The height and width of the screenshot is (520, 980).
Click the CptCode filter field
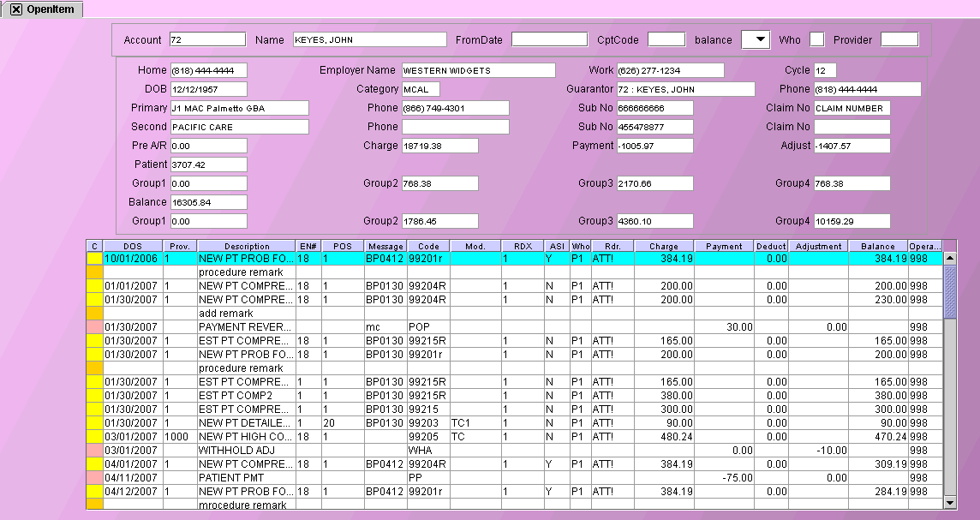pyautogui.click(x=666, y=39)
